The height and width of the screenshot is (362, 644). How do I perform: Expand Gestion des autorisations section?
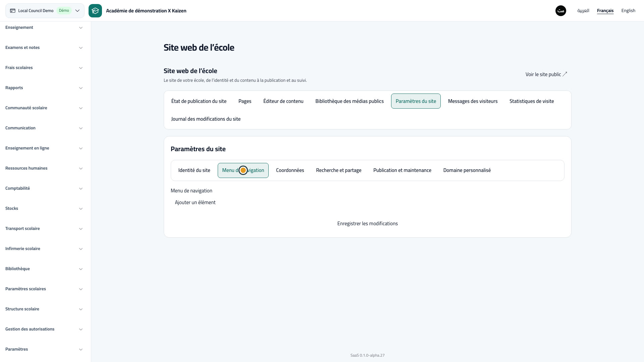tap(44, 329)
